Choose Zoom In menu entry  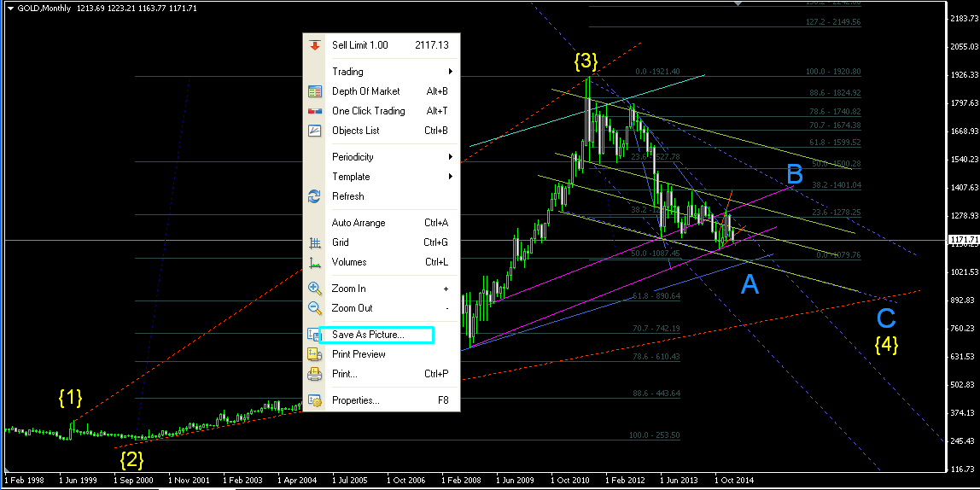click(382, 289)
